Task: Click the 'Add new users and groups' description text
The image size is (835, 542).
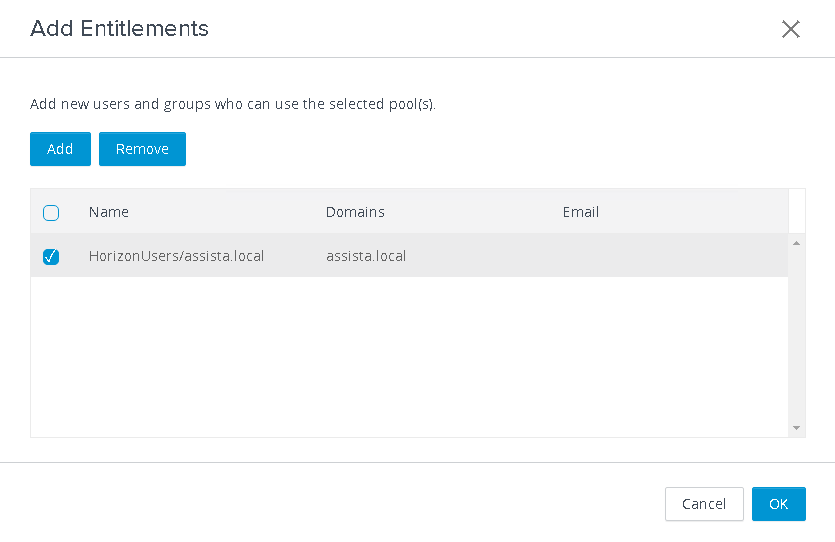Action: point(233,104)
